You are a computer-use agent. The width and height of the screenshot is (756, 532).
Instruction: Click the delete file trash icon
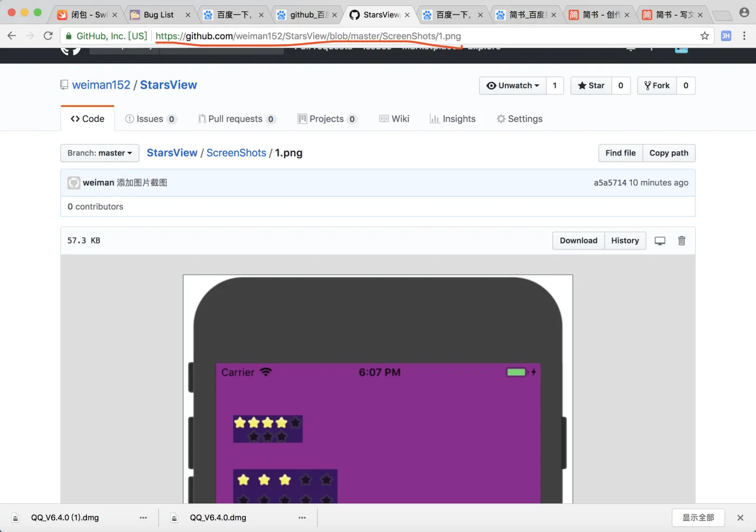click(681, 241)
